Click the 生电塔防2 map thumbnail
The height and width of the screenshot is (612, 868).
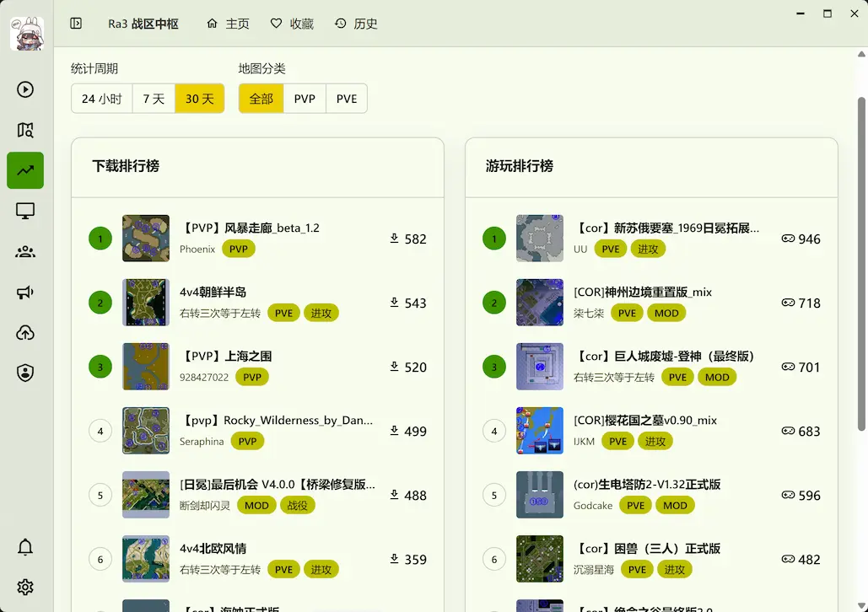pos(540,495)
